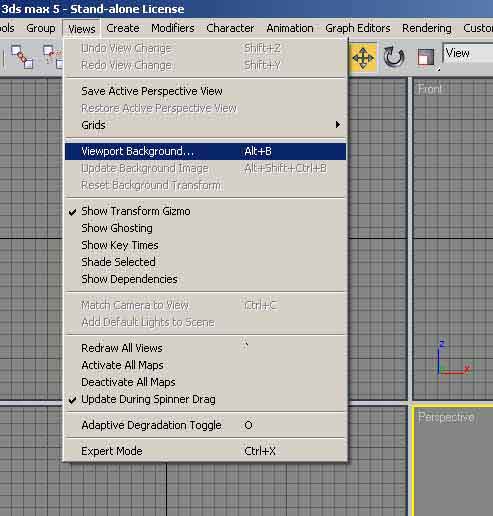Viewport: 493px width, 516px height.
Task: Enable Show Key Times
Action: click(x=206, y=245)
